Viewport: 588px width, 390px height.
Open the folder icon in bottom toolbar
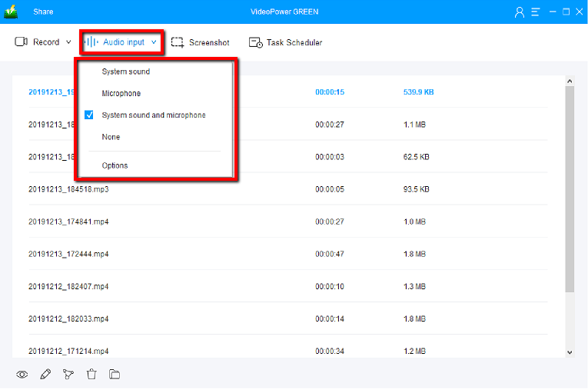pos(115,375)
